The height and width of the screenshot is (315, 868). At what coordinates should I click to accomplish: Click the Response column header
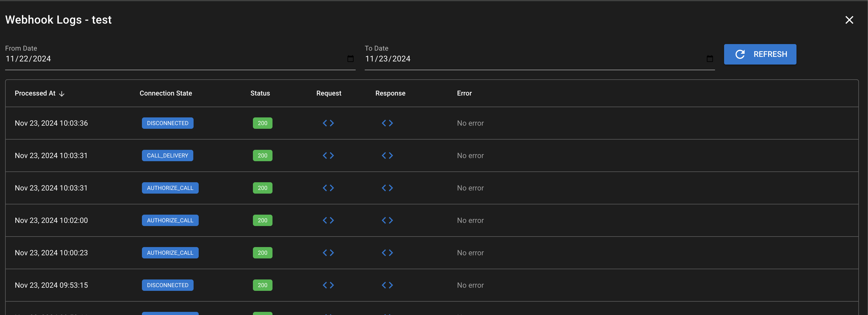390,93
